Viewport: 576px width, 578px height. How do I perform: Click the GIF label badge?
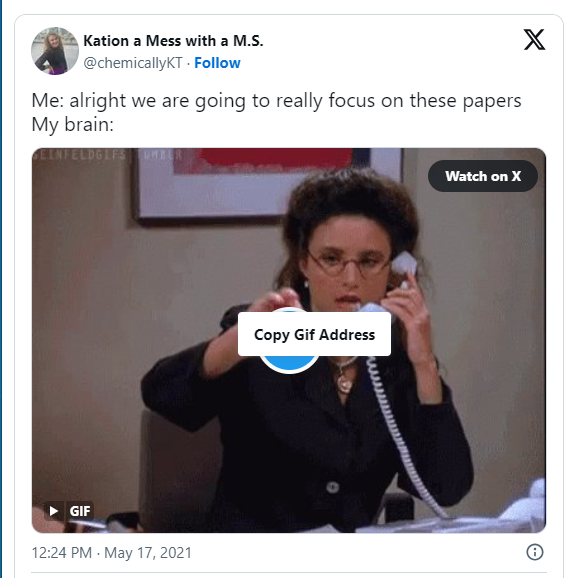pyautogui.click(x=80, y=511)
